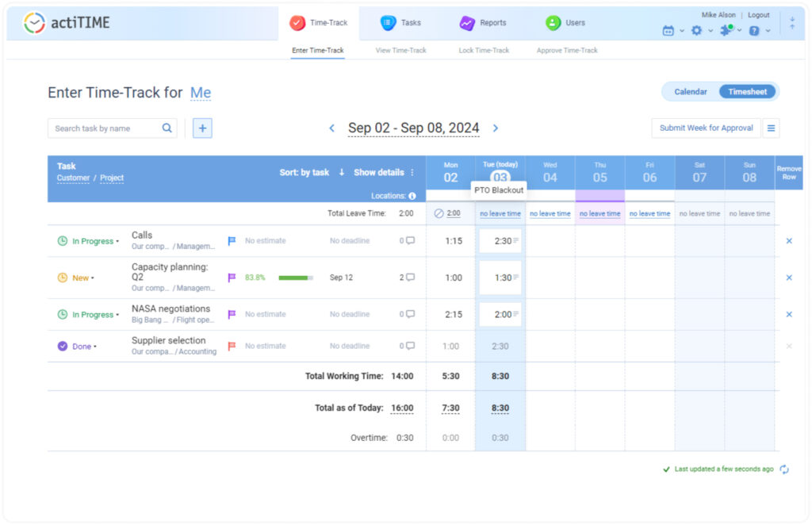The height and width of the screenshot is (525, 812).
Task: Select the Timesheet view toggle
Action: point(747,92)
